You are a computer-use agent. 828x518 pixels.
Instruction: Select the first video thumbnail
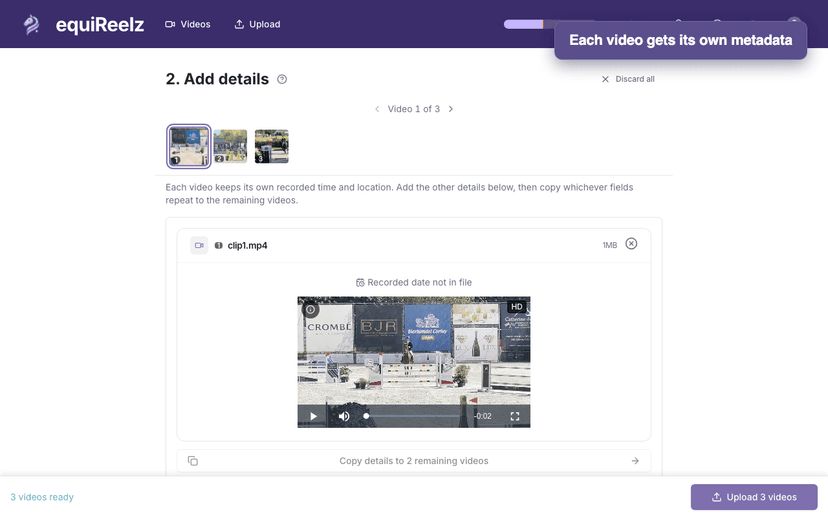point(189,146)
